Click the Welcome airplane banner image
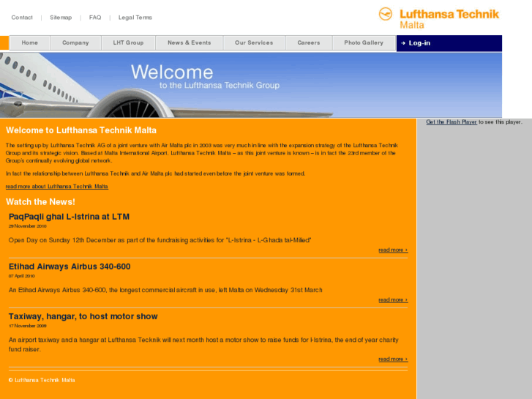The width and height of the screenshot is (532, 399). coord(251,85)
